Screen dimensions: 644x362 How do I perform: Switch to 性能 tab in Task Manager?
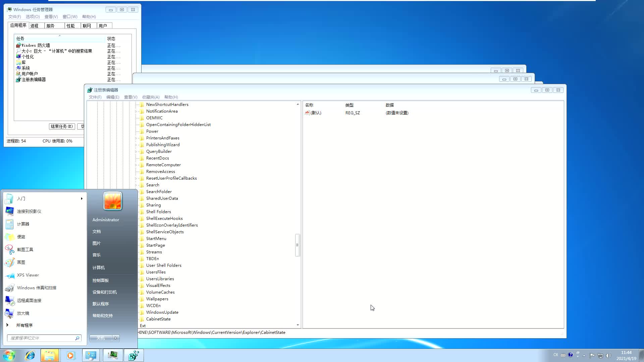coord(72,26)
